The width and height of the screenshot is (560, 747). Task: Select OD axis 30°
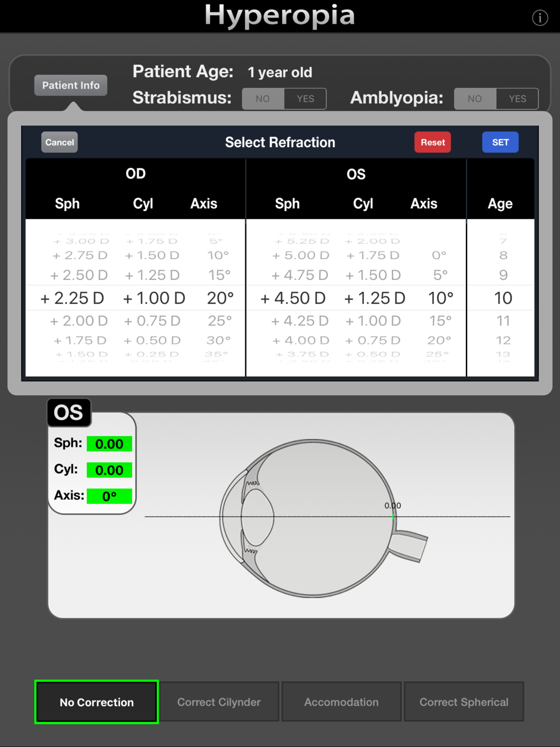(x=218, y=340)
